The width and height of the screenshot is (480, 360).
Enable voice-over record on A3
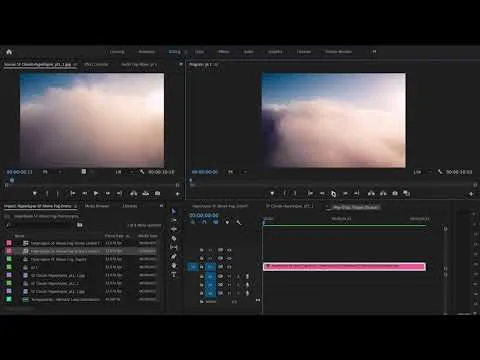pos(247,293)
